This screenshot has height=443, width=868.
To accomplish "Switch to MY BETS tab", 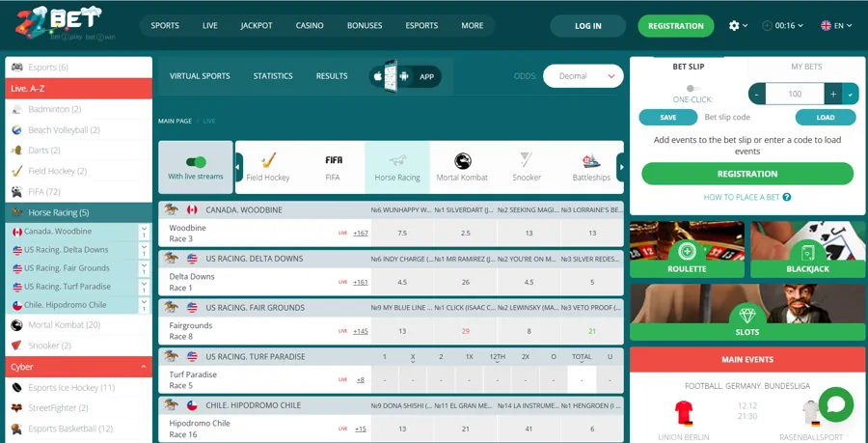I will click(806, 67).
